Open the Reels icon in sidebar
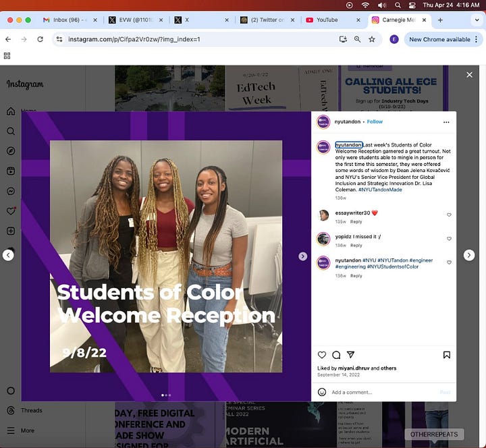Screen dimensions: 486x448 pyautogui.click(x=11, y=171)
